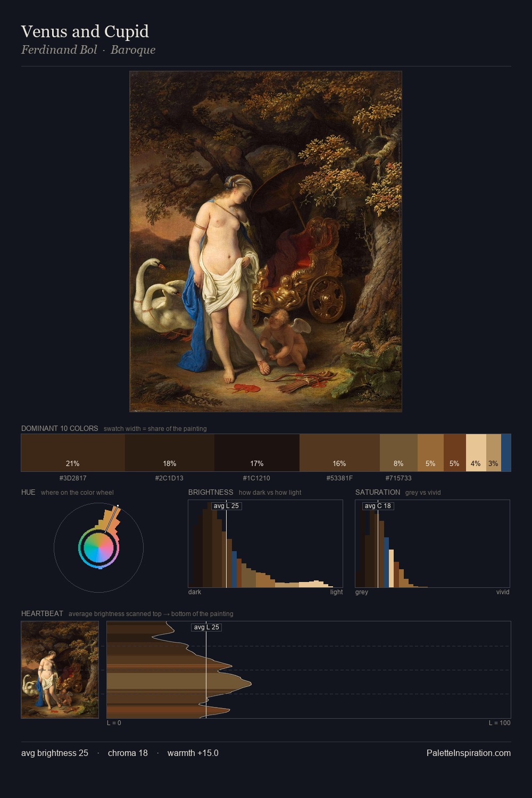The width and height of the screenshot is (532, 798).
Task: Select the 18% color swatch
Action: [x=170, y=453]
